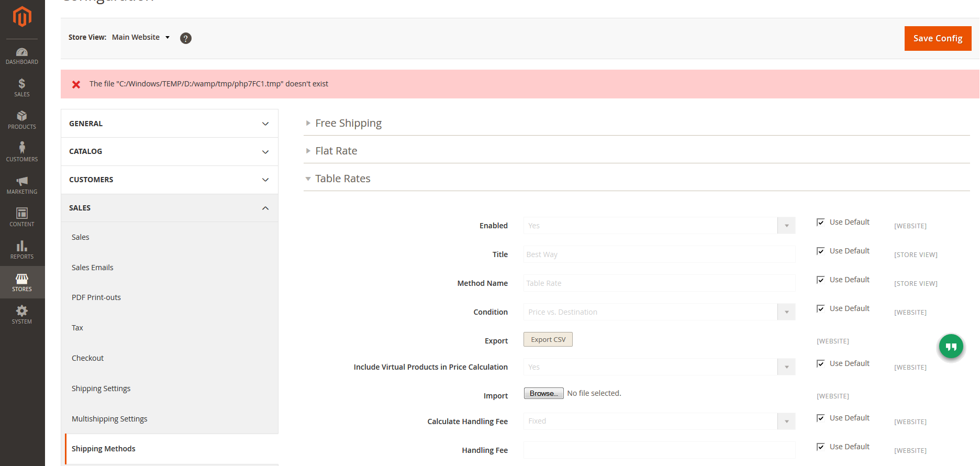The width and height of the screenshot is (980, 466).
Task: Open the Marketing megaphone icon menu
Action: tap(22, 185)
